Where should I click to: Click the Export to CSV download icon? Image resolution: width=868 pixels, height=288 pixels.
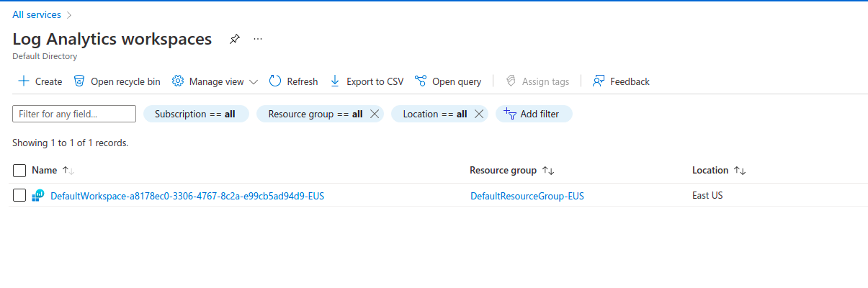point(335,81)
